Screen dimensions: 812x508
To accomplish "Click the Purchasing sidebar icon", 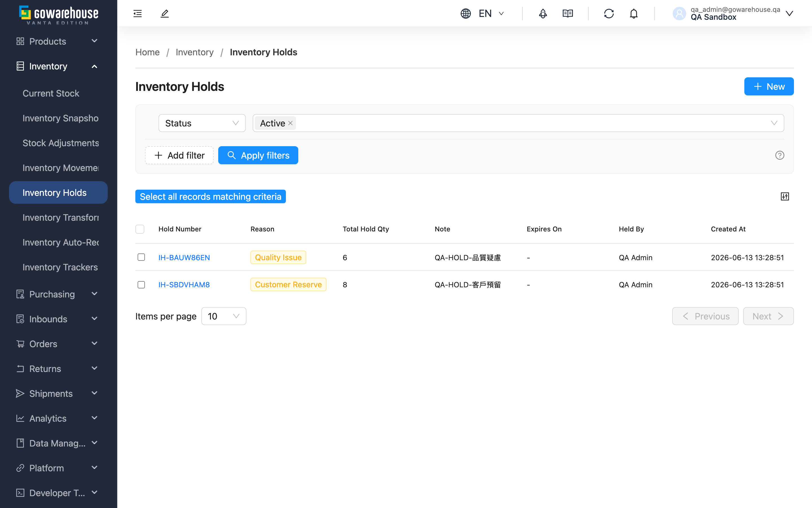I will coord(20,294).
